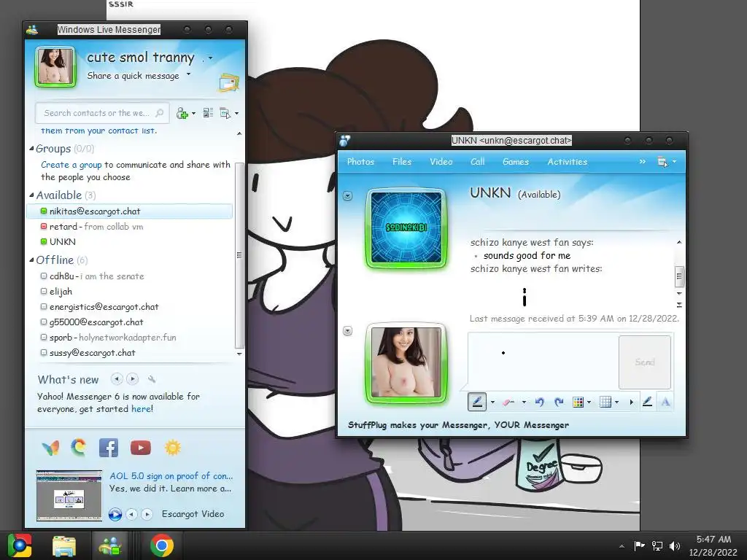747x560 pixels.
Task: Select the handwriting pen tool
Action: click(x=477, y=402)
